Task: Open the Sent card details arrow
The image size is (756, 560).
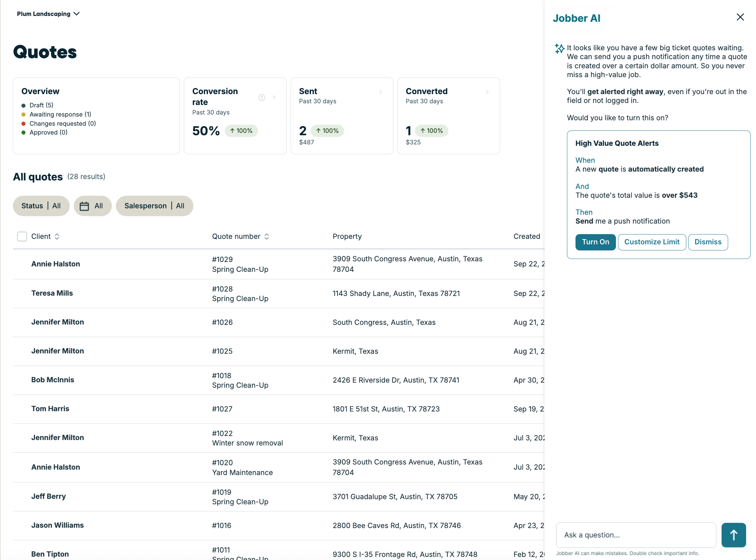Action: pos(380,92)
